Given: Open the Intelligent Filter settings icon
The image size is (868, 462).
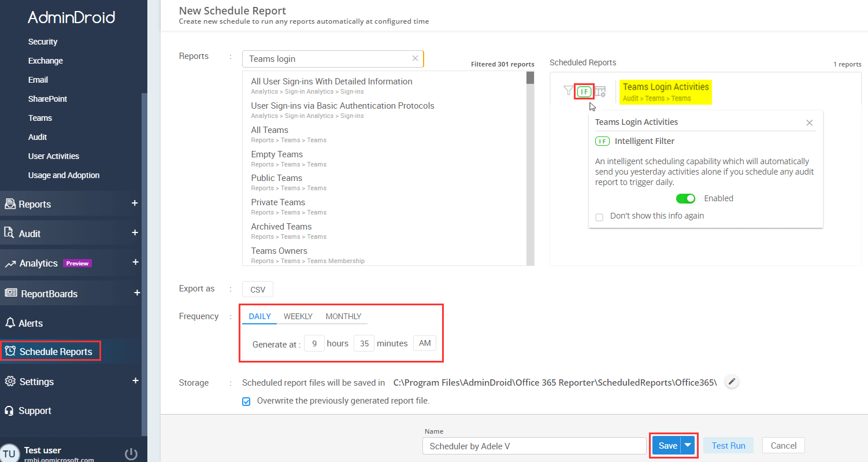Looking at the screenshot, I should pos(584,91).
